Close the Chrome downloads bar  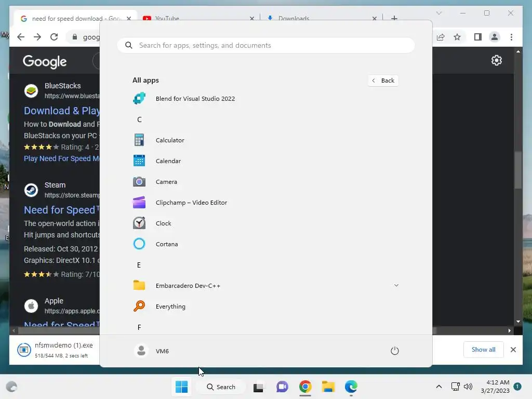pos(513,350)
